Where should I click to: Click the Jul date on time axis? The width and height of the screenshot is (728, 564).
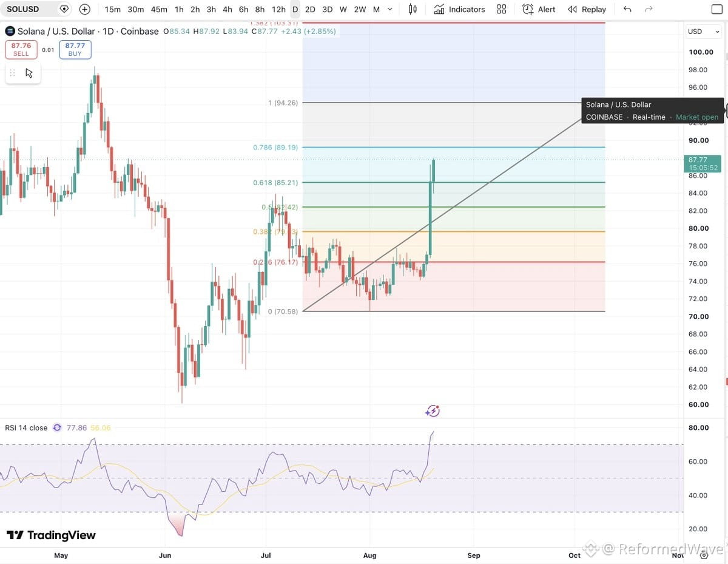point(266,555)
